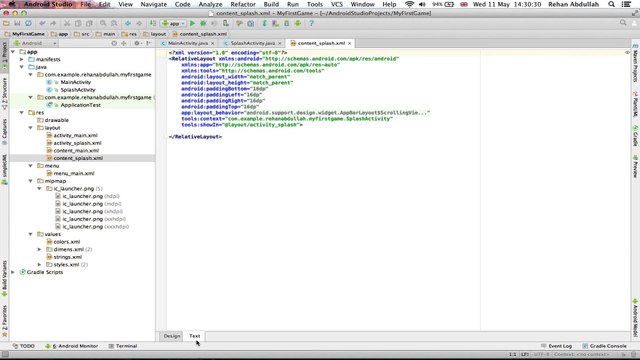Open the Refactor menu
640x360 pixels.
tap(243, 4)
